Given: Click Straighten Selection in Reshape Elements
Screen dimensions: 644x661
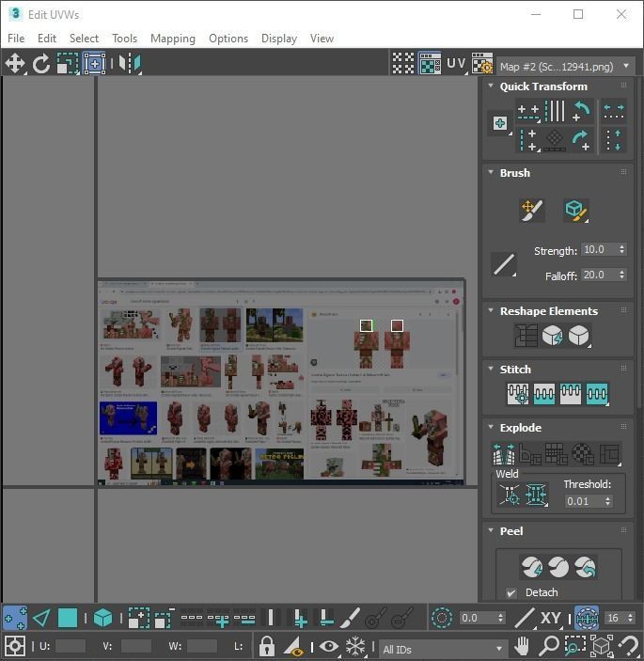Looking at the screenshot, I should click(x=526, y=336).
